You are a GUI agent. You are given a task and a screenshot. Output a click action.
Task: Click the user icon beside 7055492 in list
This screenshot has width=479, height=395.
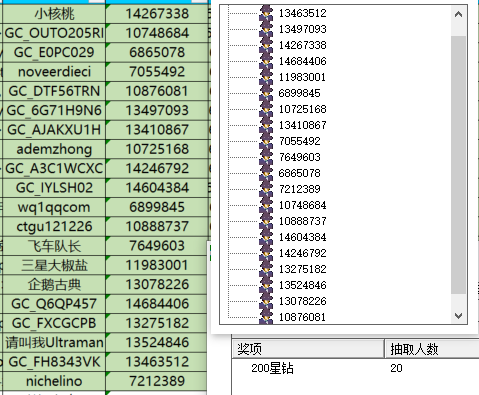[x=266, y=141]
